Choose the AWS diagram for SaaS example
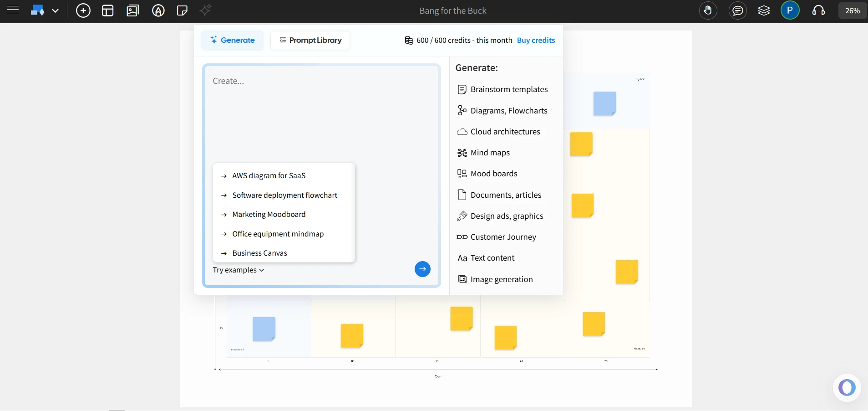868x411 pixels. [x=269, y=176]
